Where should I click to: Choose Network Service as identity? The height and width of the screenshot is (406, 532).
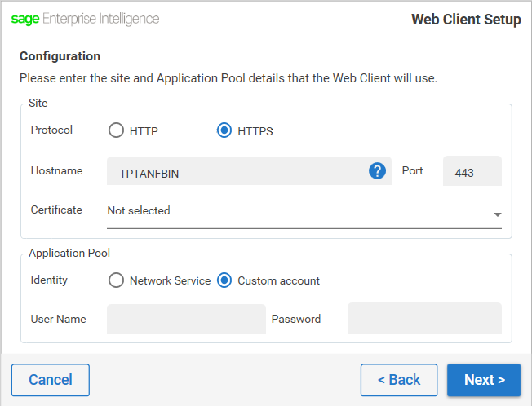(x=116, y=280)
